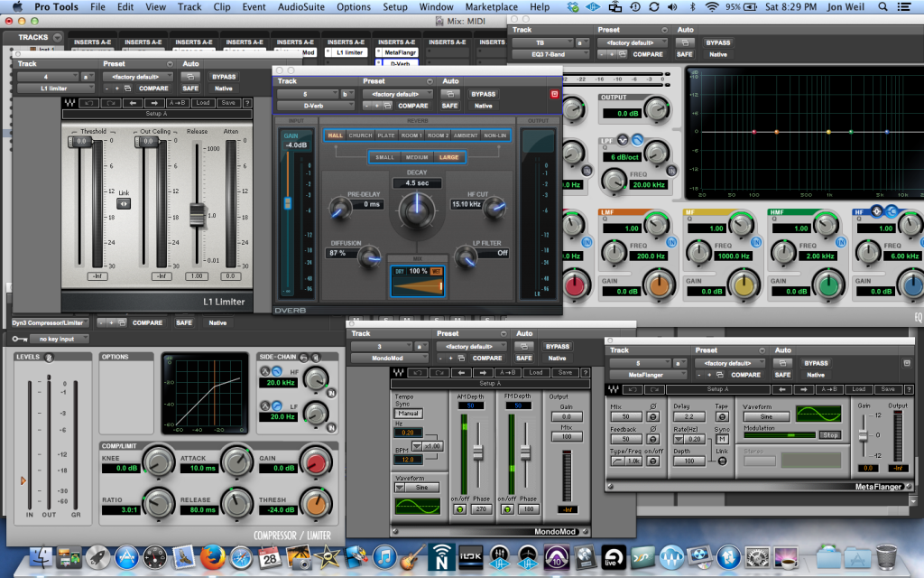Toggle BYPASS on the L1 limiter plugin

(224, 77)
